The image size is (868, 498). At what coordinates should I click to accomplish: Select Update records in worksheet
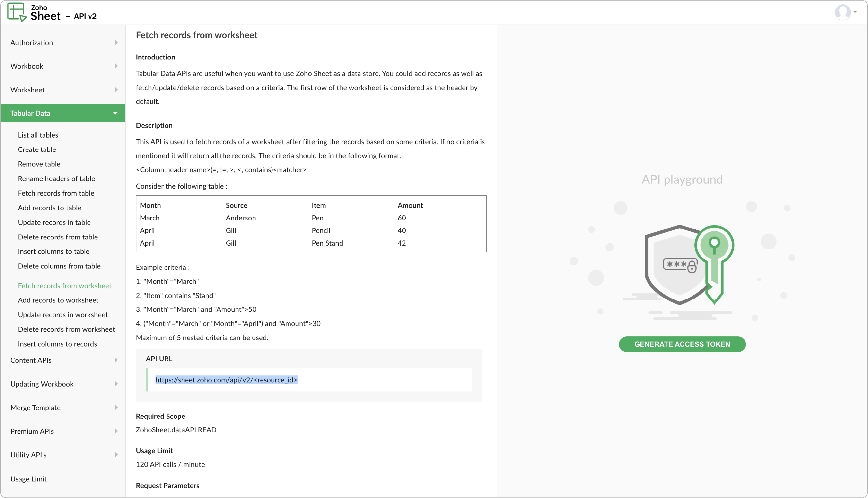point(63,315)
